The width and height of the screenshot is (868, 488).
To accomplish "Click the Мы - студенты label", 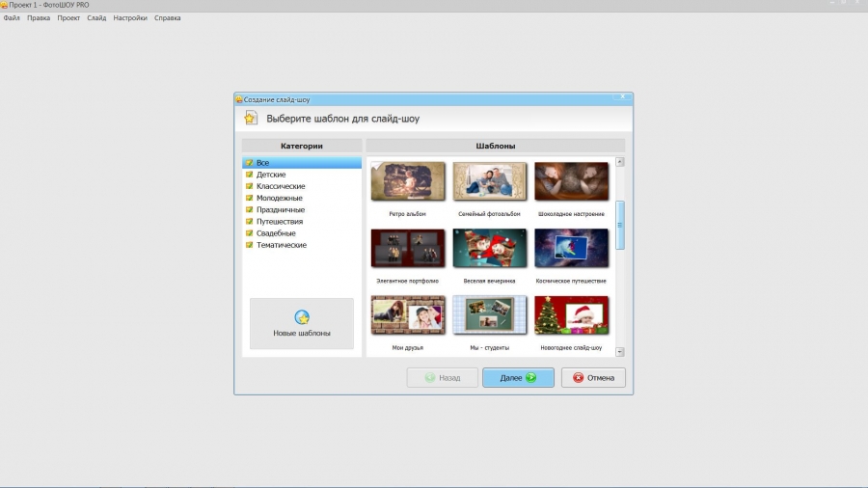I will [489, 347].
